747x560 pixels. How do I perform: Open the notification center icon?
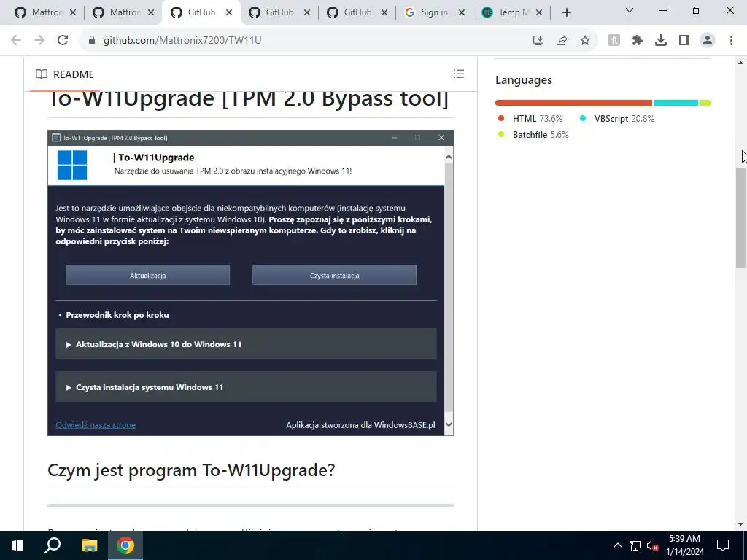(x=723, y=545)
